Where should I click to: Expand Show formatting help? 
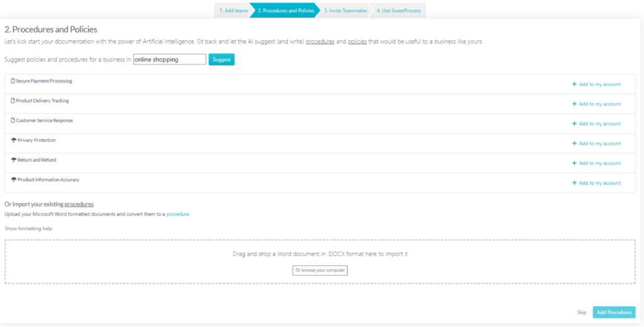28,228
